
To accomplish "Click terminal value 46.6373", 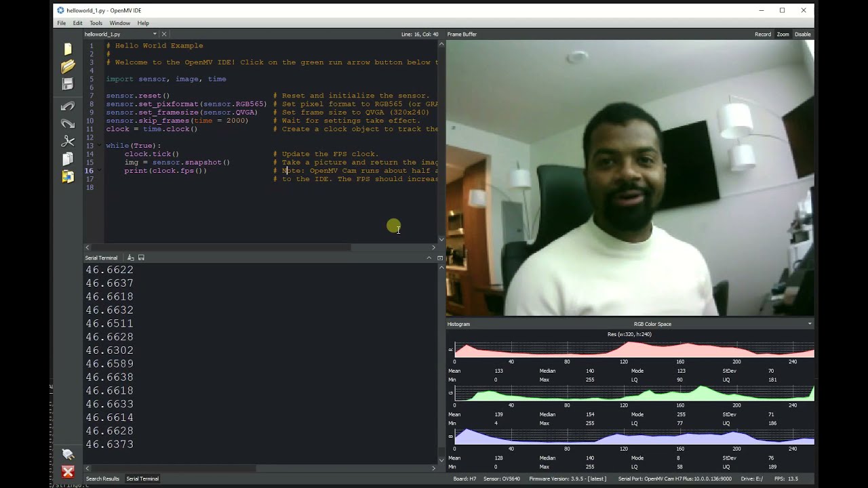I will click(109, 445).
